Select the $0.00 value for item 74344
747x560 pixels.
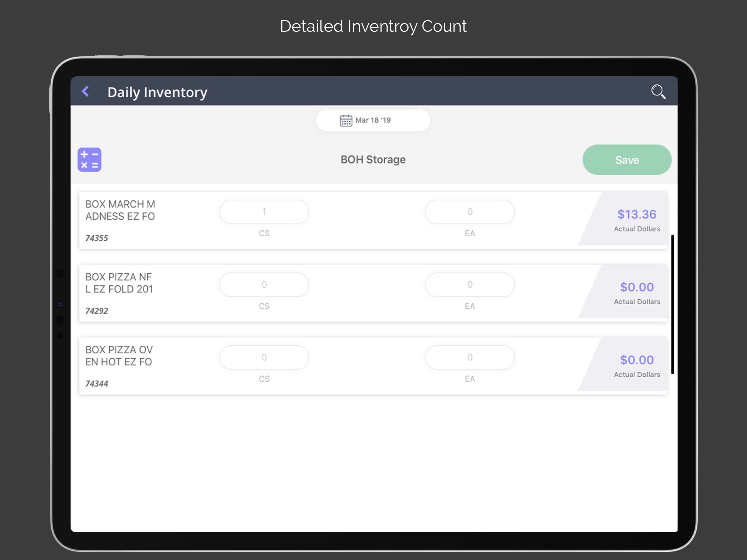pos(637,360)
